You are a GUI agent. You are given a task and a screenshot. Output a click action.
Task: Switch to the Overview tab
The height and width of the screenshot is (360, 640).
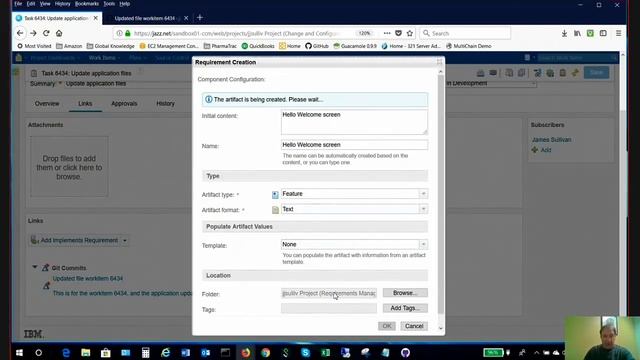47,104
